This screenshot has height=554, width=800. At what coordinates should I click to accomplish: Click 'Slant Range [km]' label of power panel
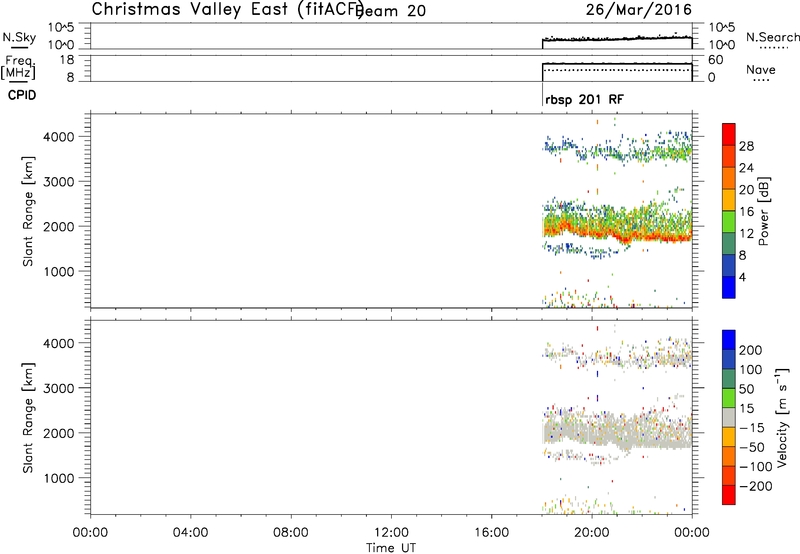28,211
